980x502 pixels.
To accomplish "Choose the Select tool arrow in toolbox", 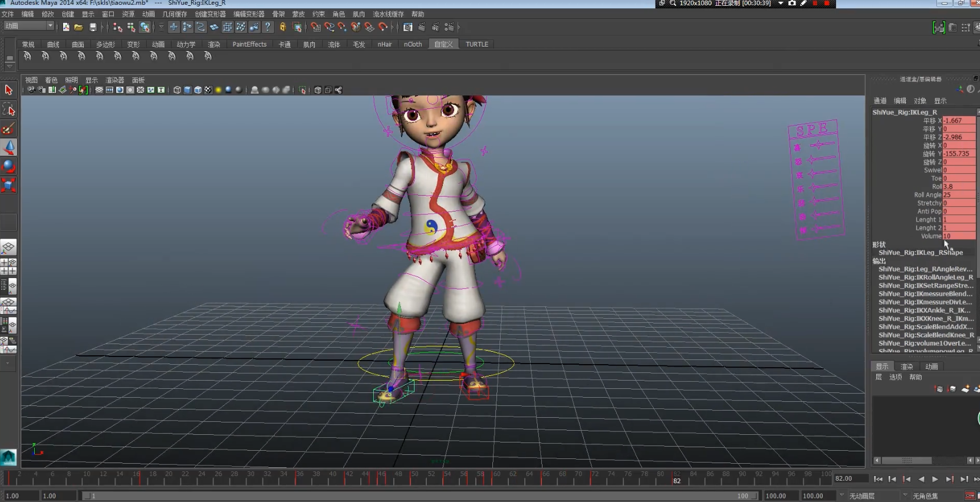I will point(8,90).
